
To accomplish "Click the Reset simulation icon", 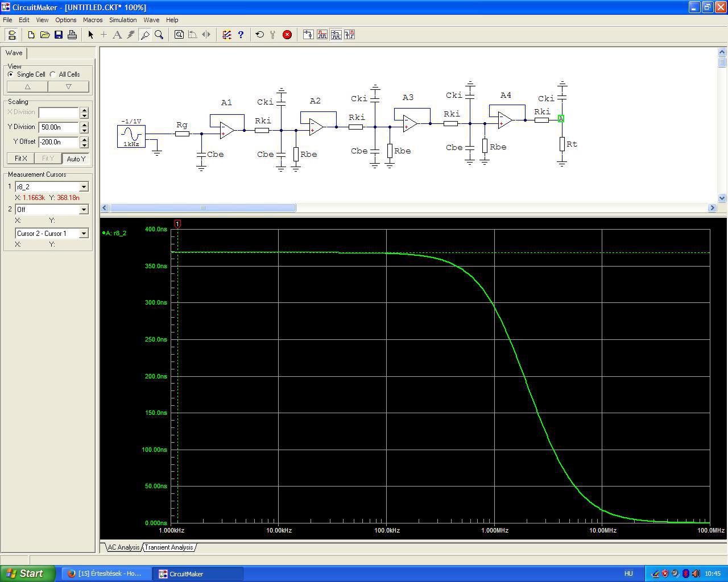I will click(260, 35).
